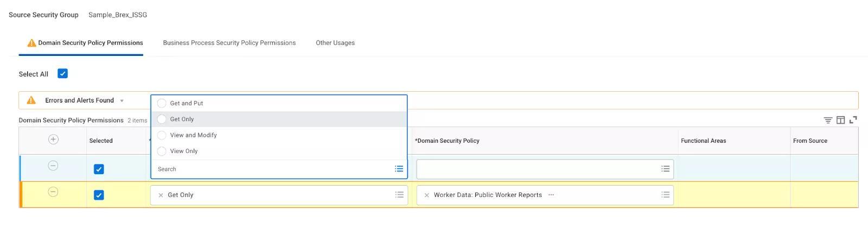Switch to Domain Security Policy Permissions tab
868x236 pixels.
point(81,43)
